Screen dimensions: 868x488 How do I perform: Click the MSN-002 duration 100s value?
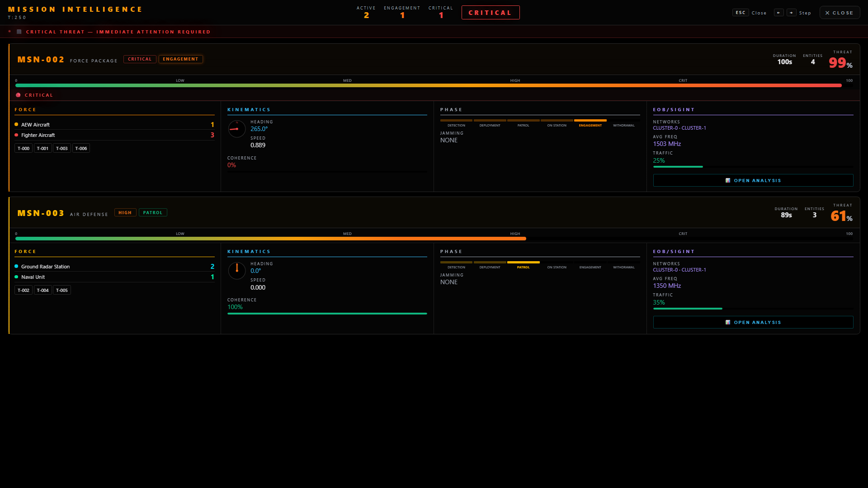point(785,62)
